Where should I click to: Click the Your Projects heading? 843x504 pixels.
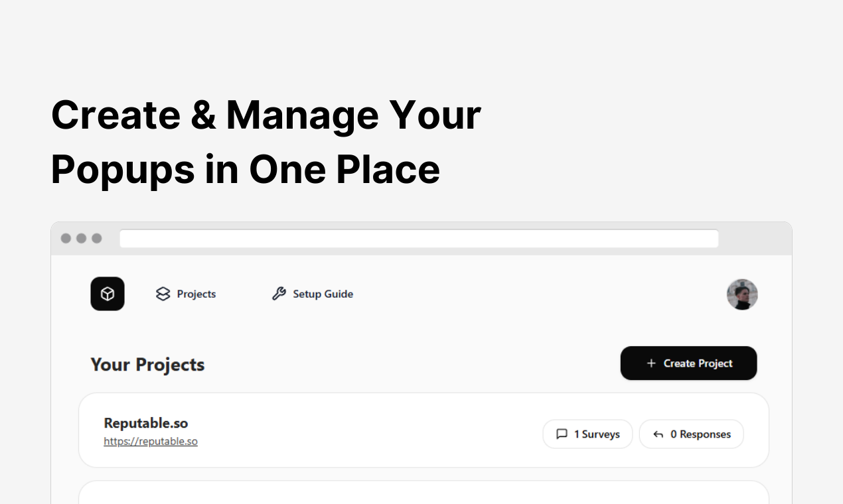coord(147,365)
